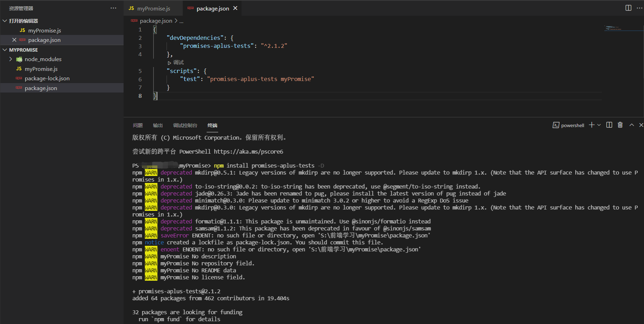
Task: Open package-lock.json file
Action: pyautogui.click(x=47, y=79)
